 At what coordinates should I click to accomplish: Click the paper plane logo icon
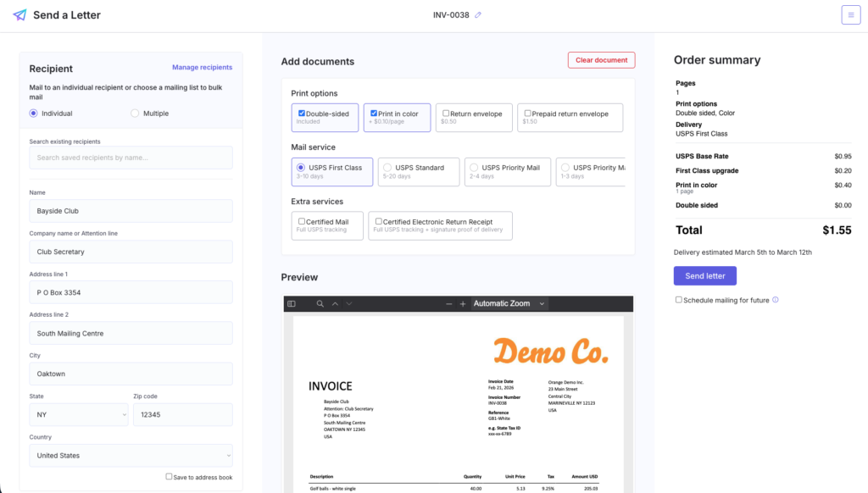click(x=19, y=15)
